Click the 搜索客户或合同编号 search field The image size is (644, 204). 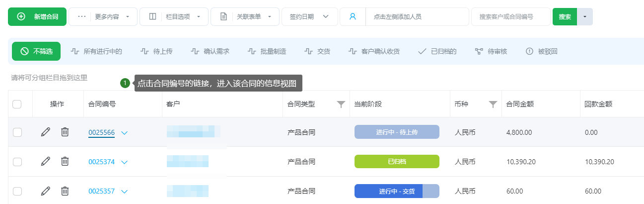point(510,16)
